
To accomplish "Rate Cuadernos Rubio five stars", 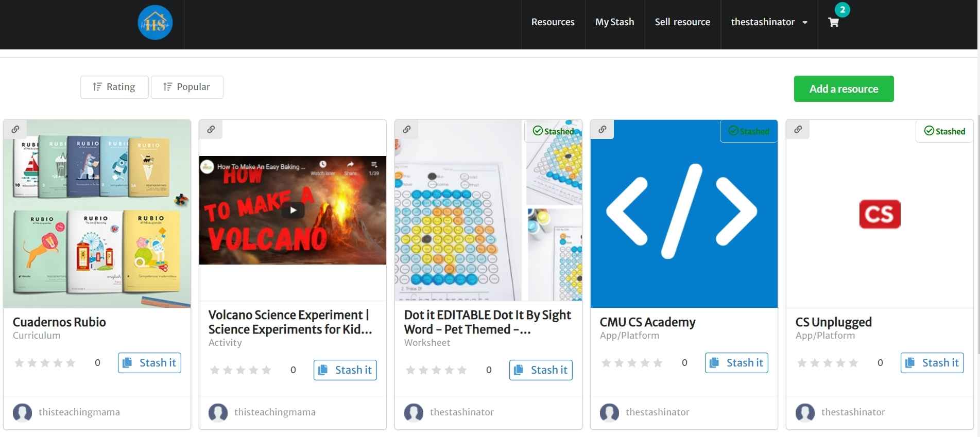I will click(71, 363).
